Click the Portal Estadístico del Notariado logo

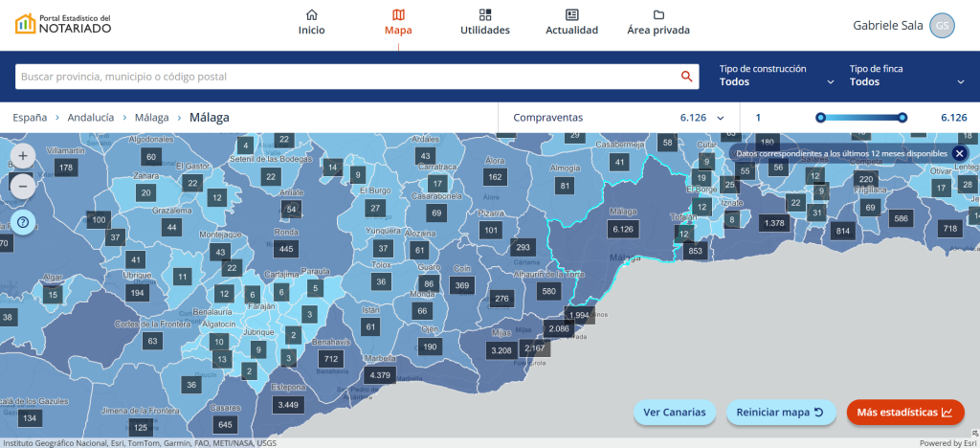[x=63, y=24]
